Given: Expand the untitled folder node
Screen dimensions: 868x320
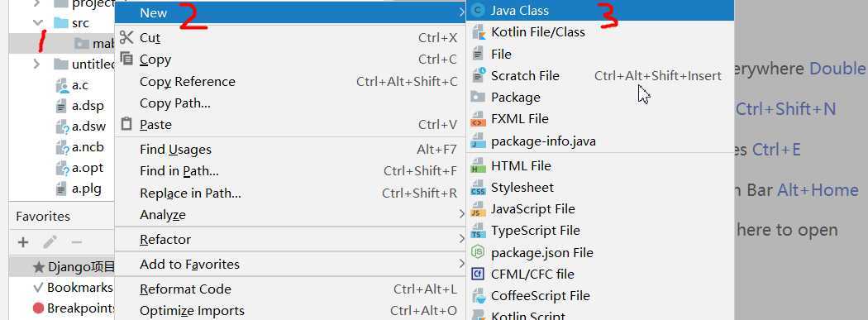Looking at the screenshot, I should pyautogui.click(x=36, y=64).
